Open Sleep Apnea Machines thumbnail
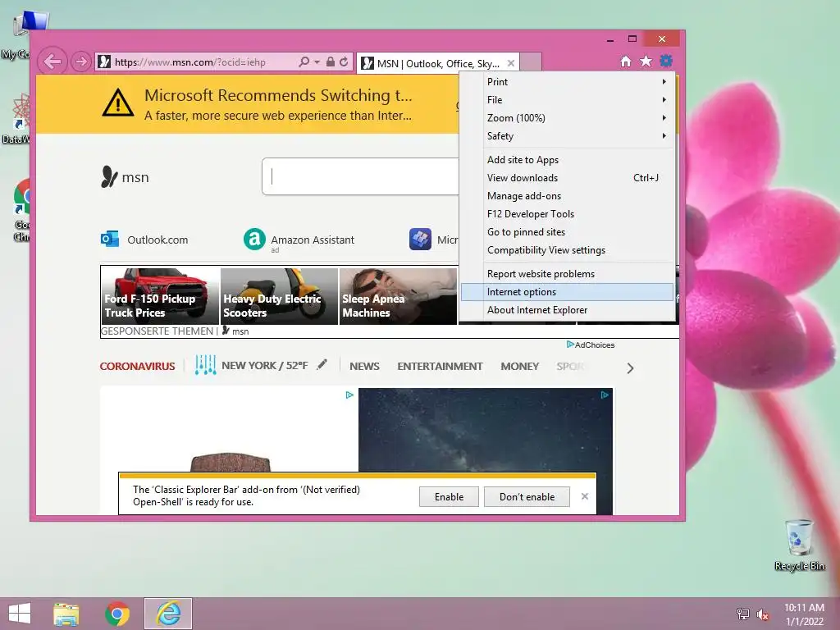Image resolution: width=840 pixels, height=630 pixels. (x=398, y=295)
